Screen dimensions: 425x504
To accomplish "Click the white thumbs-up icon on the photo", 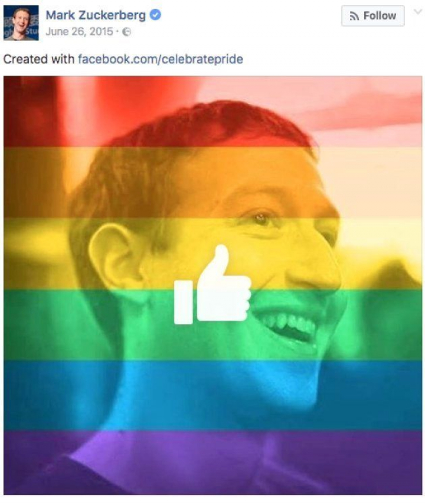I will [x=212, y=284].
